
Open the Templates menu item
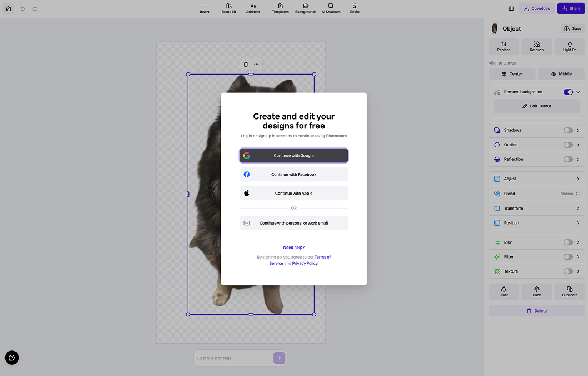coord(280,9)
